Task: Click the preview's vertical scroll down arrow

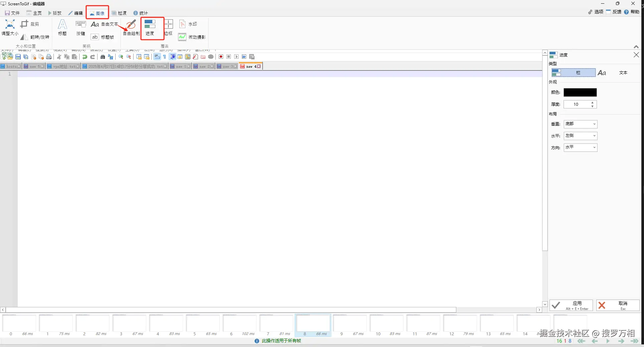Action: (x=545, y=304)
